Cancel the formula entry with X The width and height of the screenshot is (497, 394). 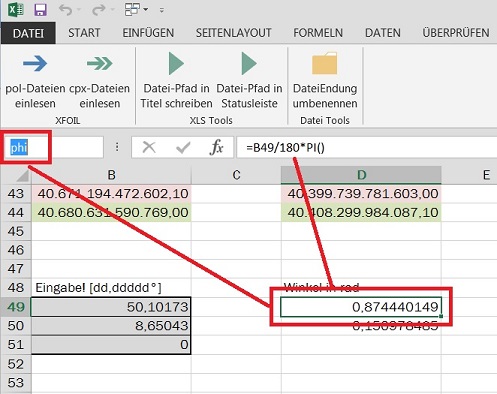click(149, 147)
